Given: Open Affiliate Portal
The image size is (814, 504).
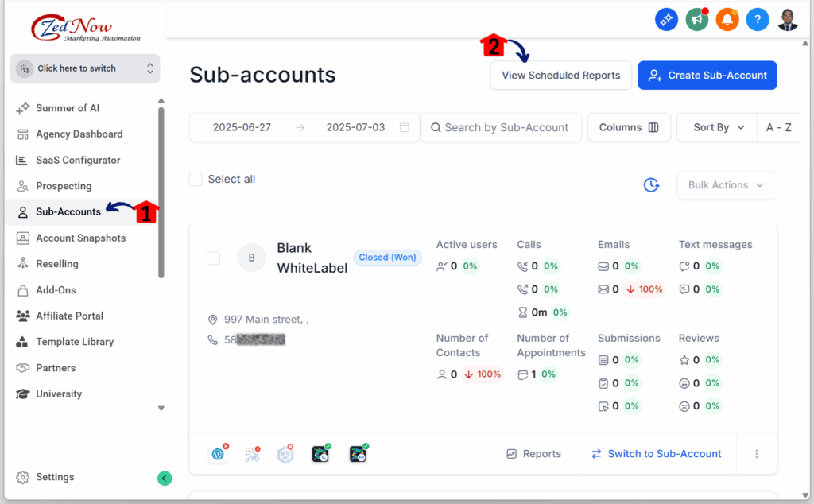Looking at the screenshot, I should click(x=69, y=316).
